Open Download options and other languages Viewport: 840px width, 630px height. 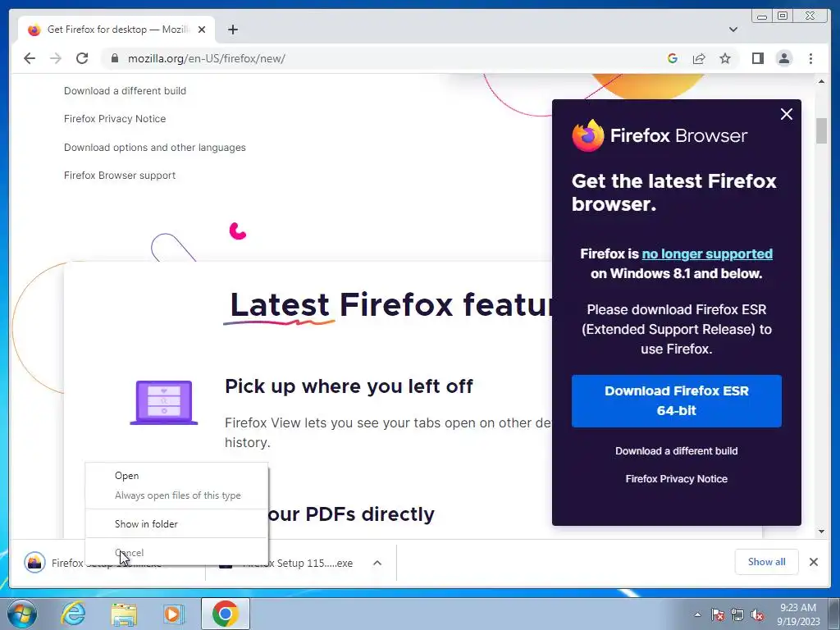(155, 148)
